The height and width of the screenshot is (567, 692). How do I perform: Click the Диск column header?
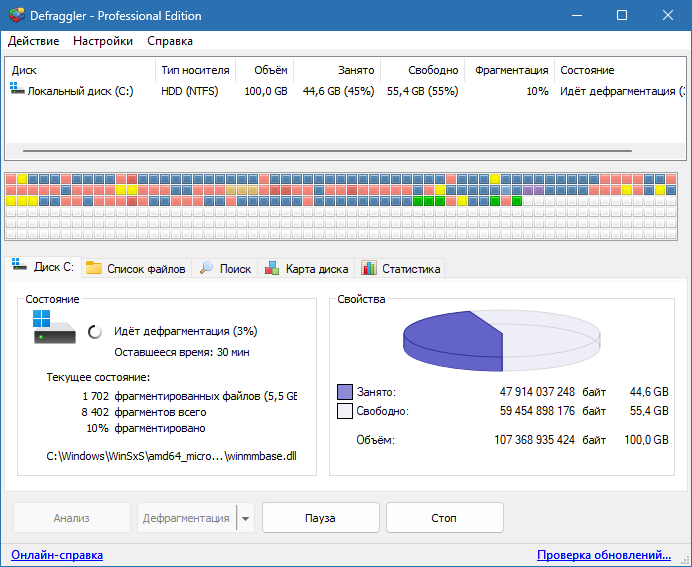tap(80, 70)
